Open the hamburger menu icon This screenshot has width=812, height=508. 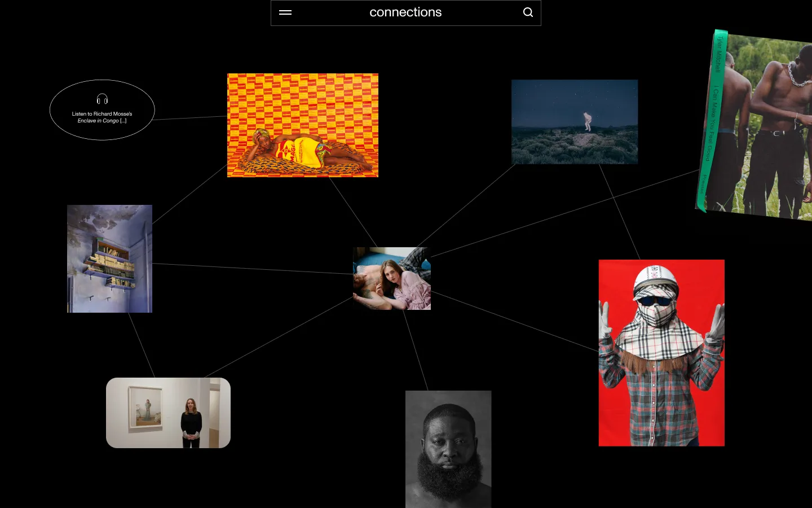285,12
